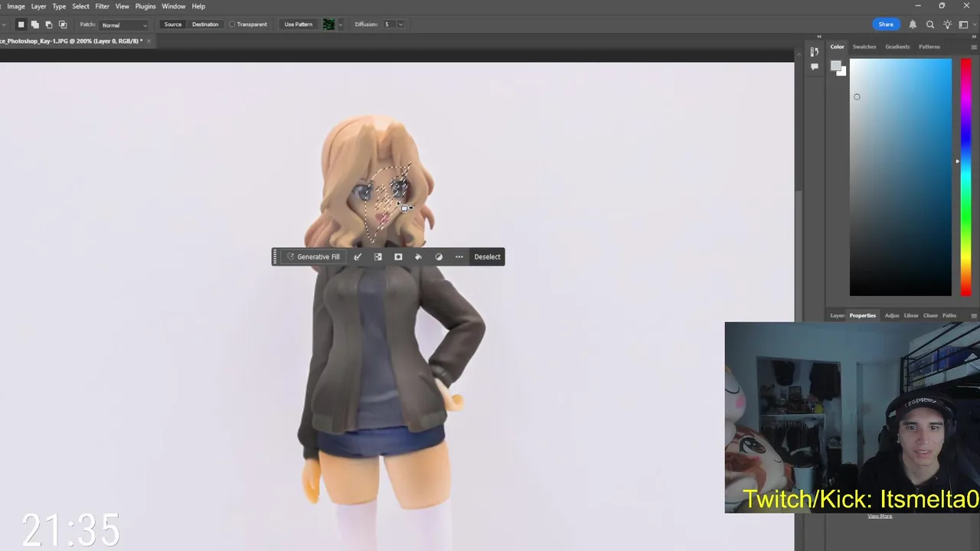Screen dimensions: 980x551
Task: Click the modify selection brush icon in taskbar
Action: coord(358,257)
